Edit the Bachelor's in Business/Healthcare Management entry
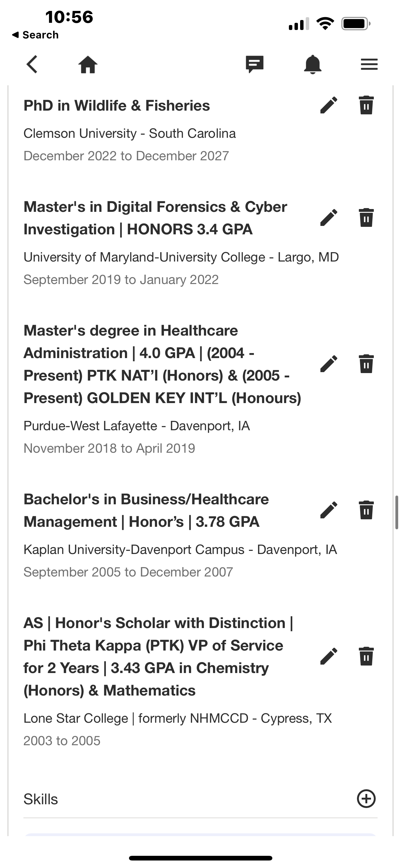Screen dimensions: 401x868 [x=329, y=510]
